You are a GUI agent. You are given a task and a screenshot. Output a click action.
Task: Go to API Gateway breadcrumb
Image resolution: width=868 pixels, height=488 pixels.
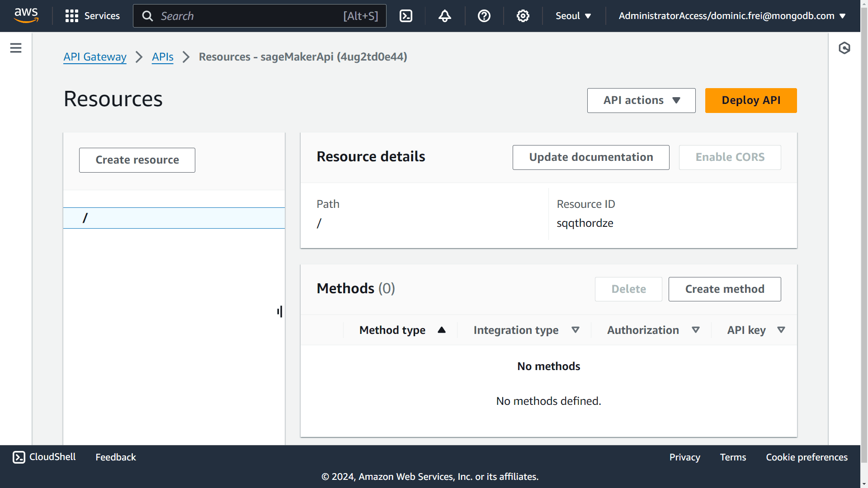coord(94,57)
